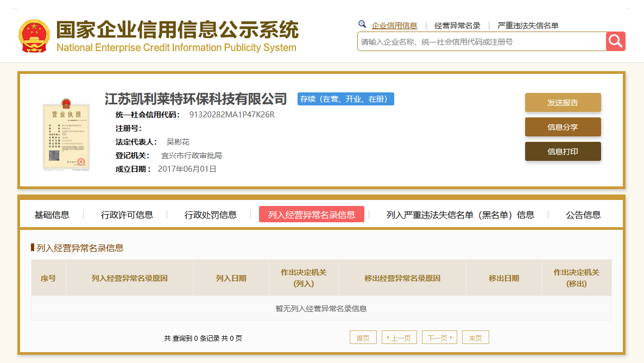Focus the enterprise name search field

point(481,41)
